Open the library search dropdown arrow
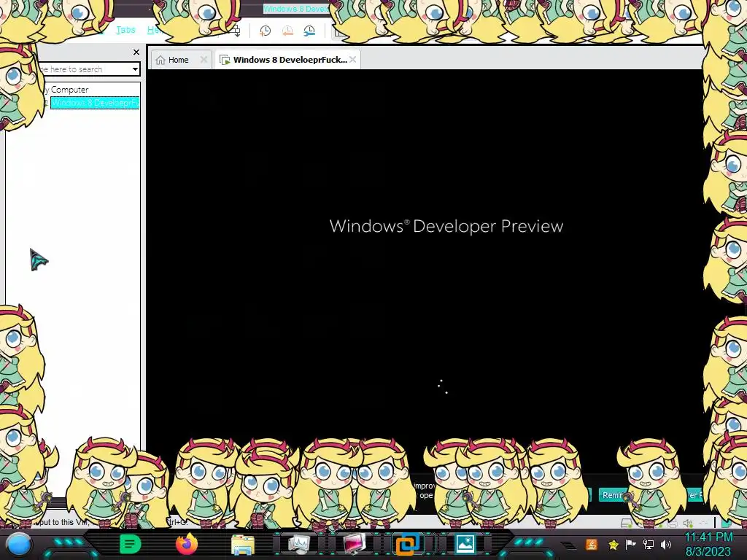 coord(135,69)
